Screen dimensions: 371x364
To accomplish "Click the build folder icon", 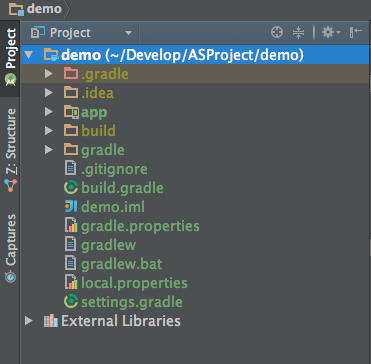I will 71,131.
